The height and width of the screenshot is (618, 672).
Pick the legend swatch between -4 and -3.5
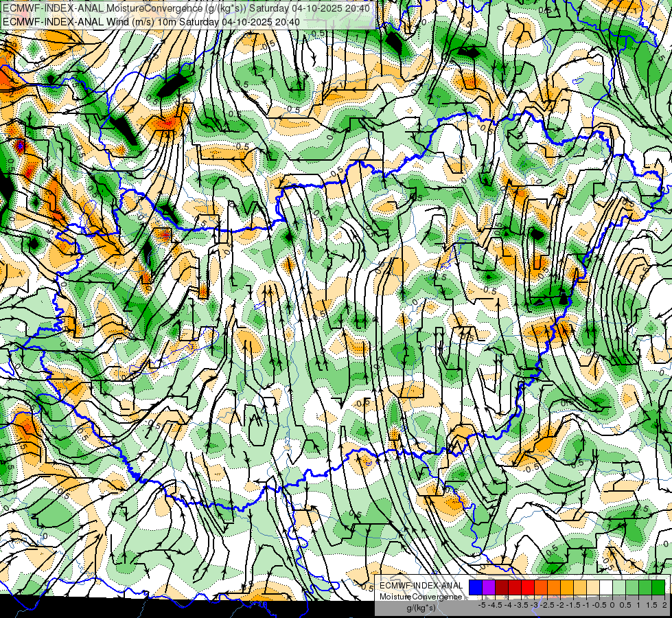tap(515, 588)
